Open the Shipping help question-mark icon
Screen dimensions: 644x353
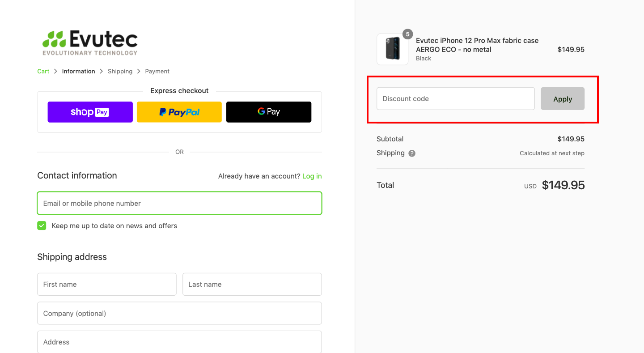(412, 153)
